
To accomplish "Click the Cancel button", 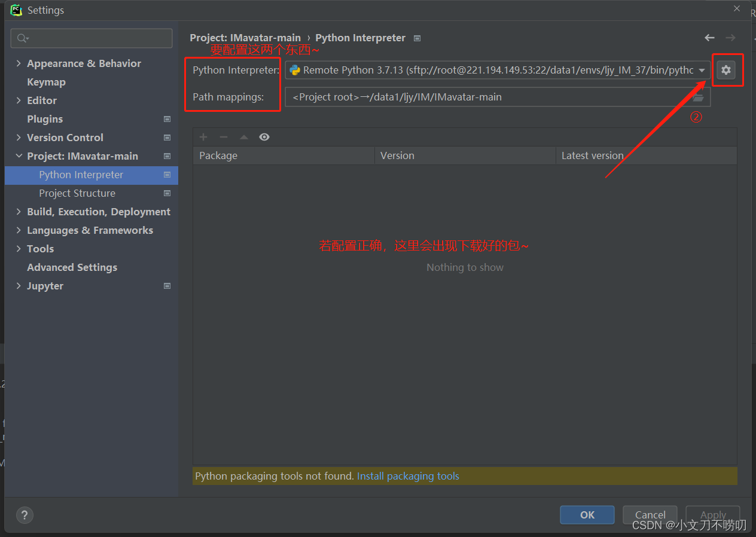I will pyautogui.click(x=650, y=515).
